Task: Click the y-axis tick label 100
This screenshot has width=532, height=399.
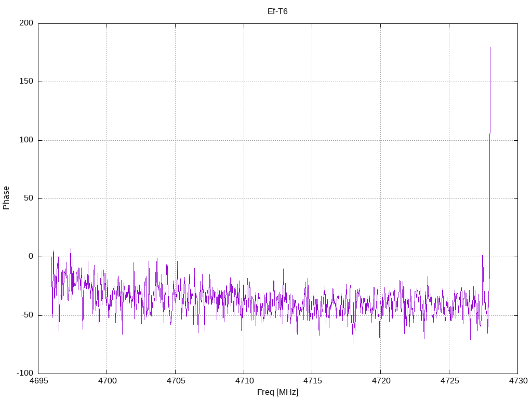Action: coord(26,140)
